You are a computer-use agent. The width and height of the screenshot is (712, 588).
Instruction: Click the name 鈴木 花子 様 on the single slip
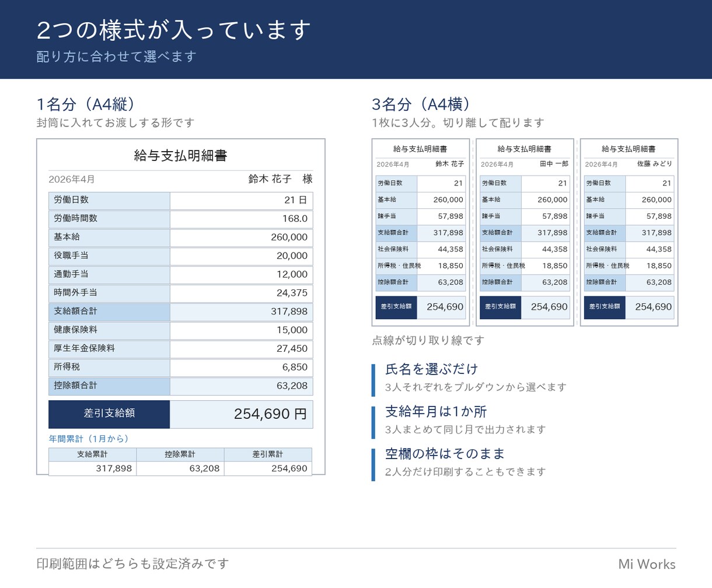tap(280, 179)
